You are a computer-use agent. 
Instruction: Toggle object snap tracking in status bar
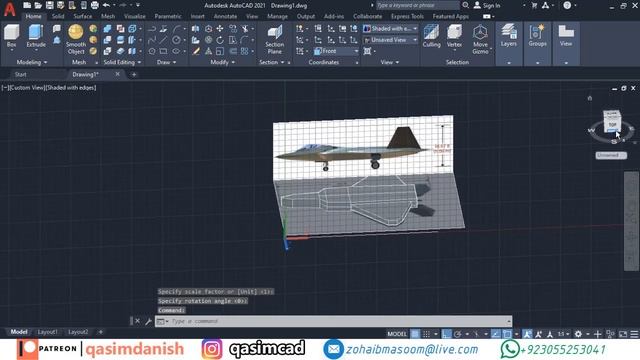click(x=495, y=334)
